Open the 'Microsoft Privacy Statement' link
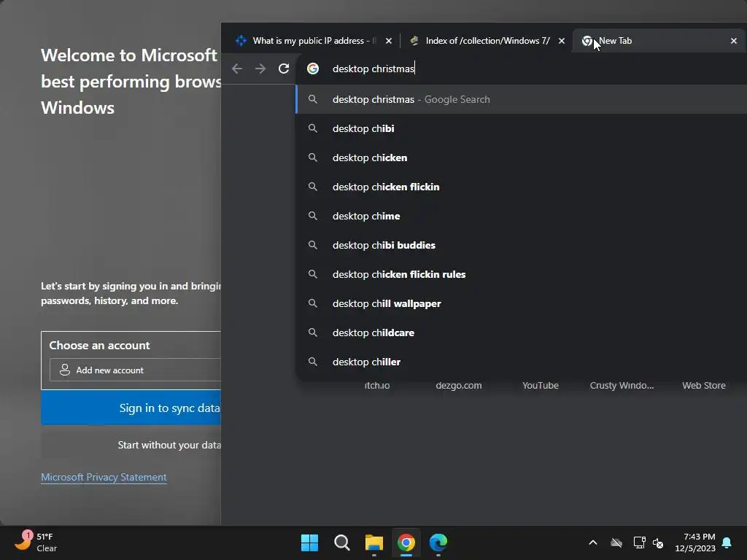Image resolution: width=747 pixels, height=560 pixels. coord(104,477)
